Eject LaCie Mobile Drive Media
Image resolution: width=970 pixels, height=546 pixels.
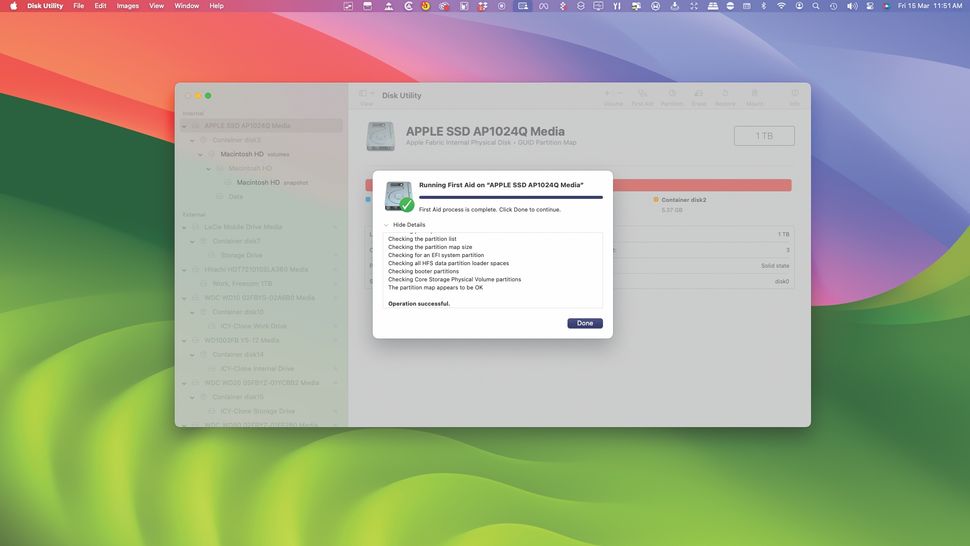click(x=336, y=227)
